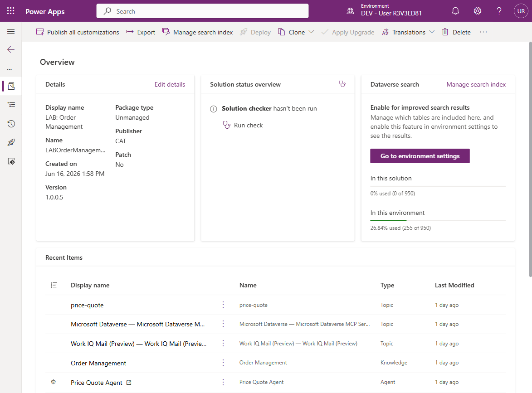The width and height of the screenshot is (532, 393).
Task: Click the solution checker stethoscope icon
Action: pos(342,84)
